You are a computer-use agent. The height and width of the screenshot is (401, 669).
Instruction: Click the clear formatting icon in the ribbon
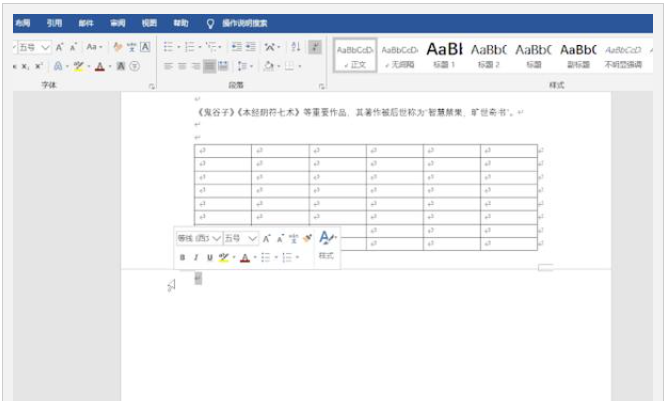click(119, 47)
